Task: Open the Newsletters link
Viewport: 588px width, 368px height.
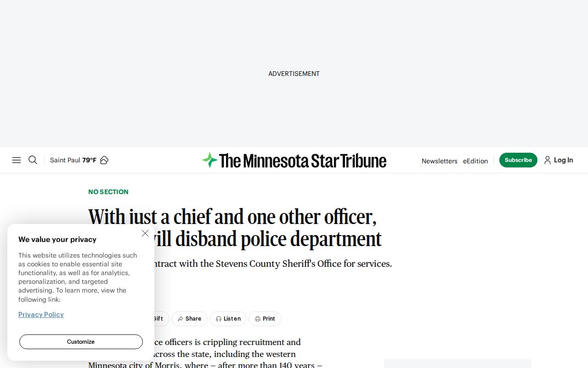Action: (x=440, y=161)
